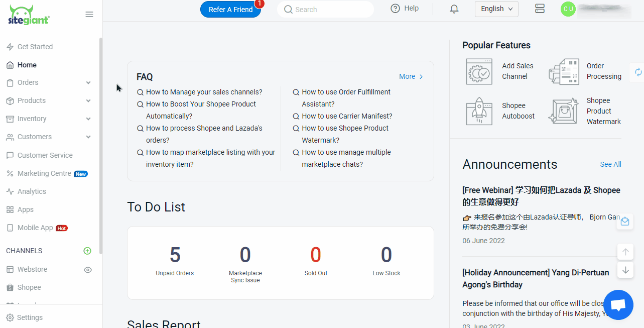Open the live chat bubble

618,305
